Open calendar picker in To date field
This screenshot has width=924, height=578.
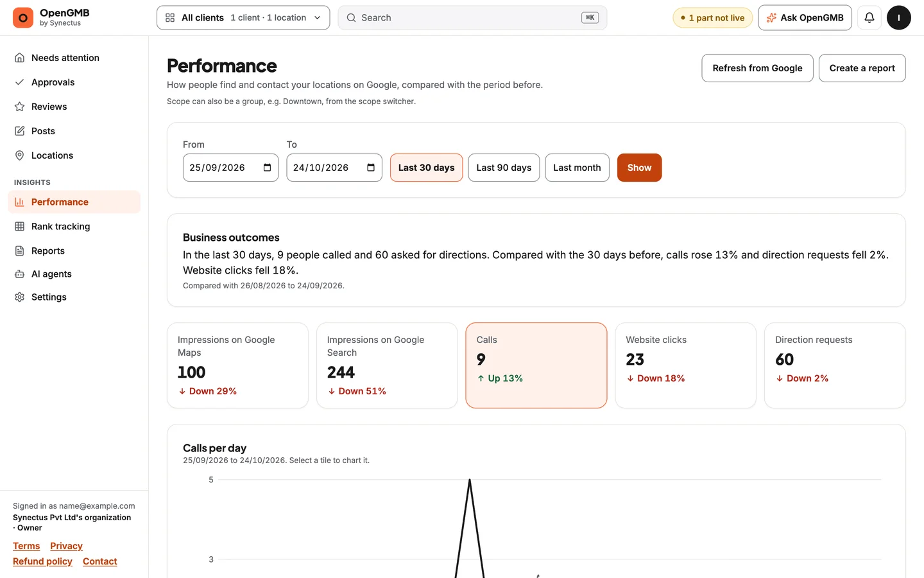pos(371,168)
